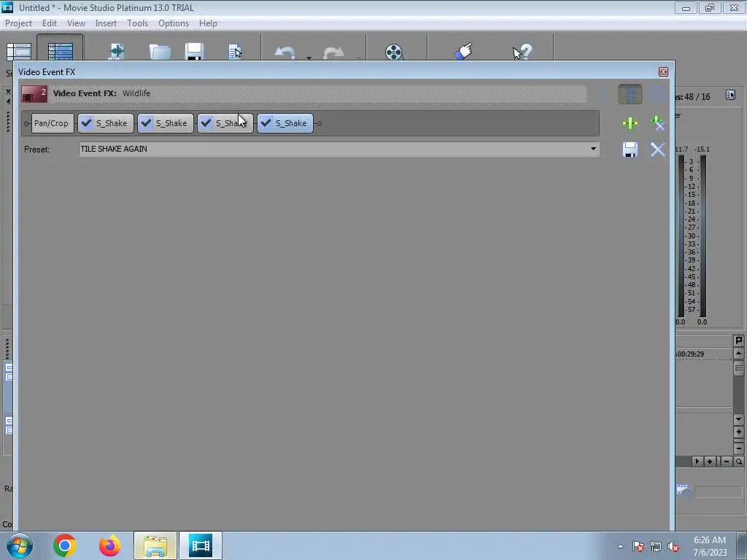Open the Preset dropdown arrow

[593, 149]
